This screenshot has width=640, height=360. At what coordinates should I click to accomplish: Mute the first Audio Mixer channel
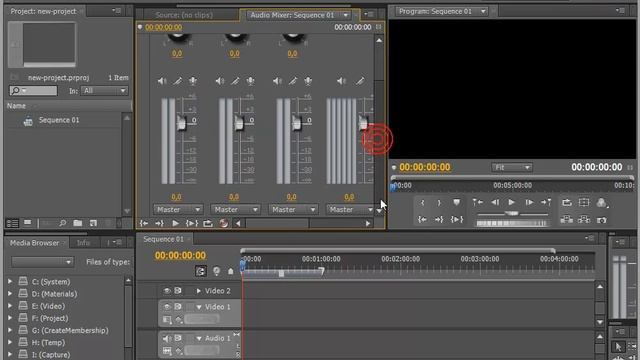[162, 81]
